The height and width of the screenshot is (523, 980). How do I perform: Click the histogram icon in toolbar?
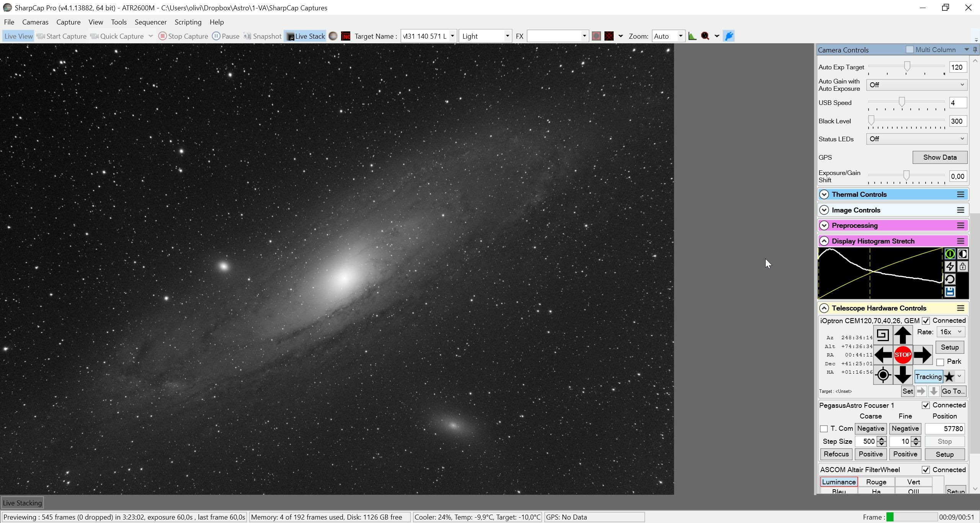[692, 36]
